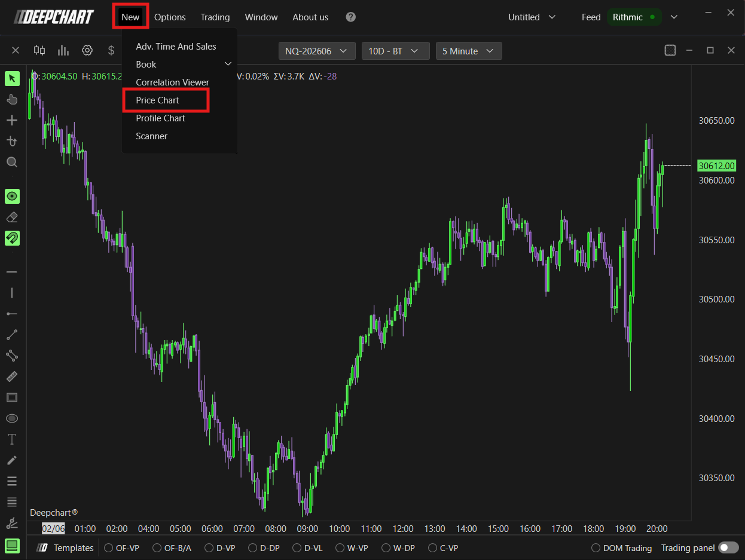The width and height of the screenshot is (745, 560).
Task: Click the 02/06 date label on time axis
Action: pos(53,528)
